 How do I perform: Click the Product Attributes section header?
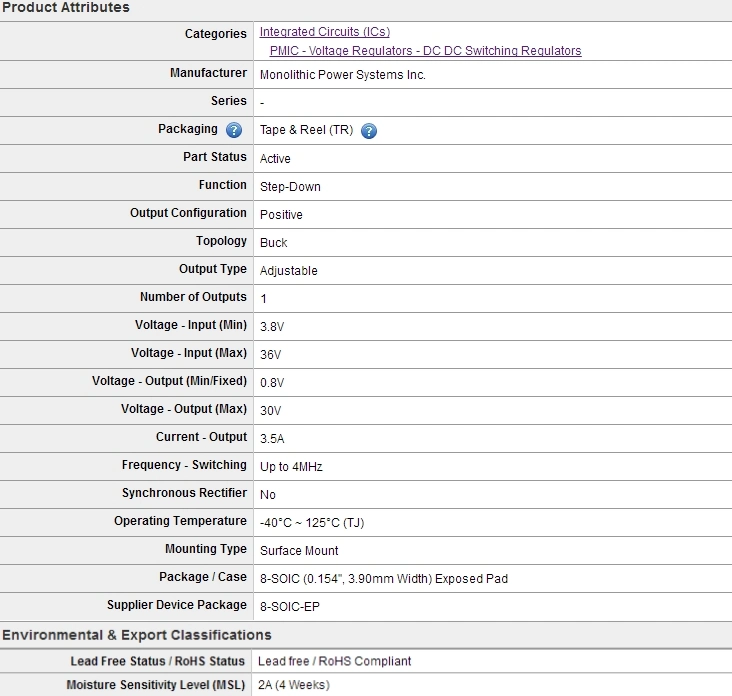click(65, 7)
